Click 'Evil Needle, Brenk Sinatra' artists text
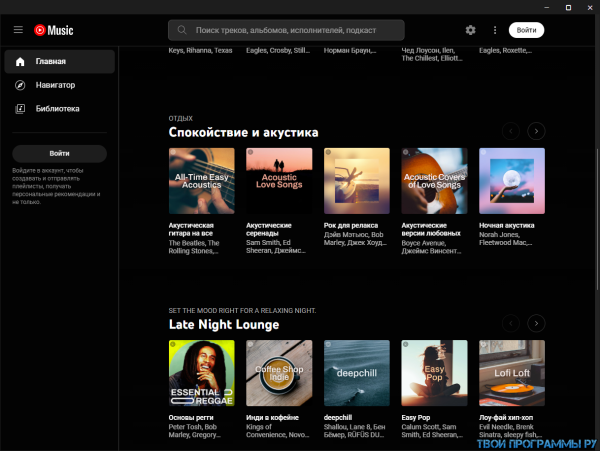 point(510,431)
